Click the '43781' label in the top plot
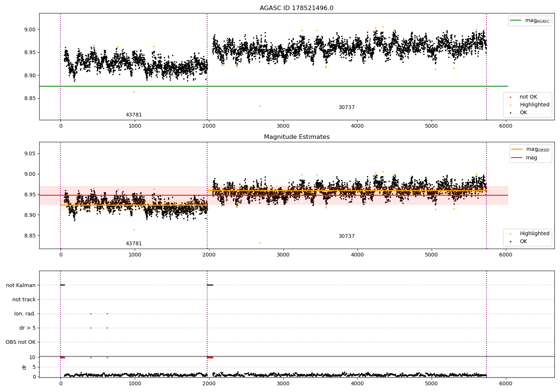Image resolution: width=560 pixels, height=392 pixels. [x=134, y=115]
